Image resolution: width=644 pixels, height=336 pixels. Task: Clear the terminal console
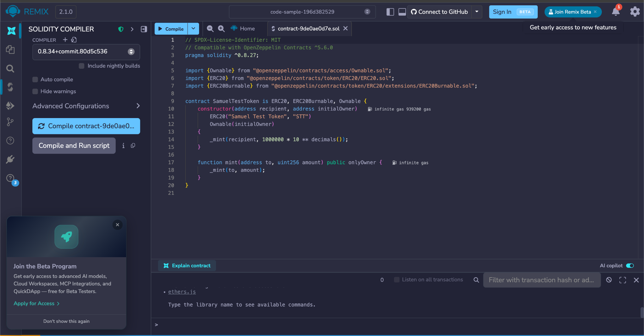pyautogui.click(x=609, y=280)
